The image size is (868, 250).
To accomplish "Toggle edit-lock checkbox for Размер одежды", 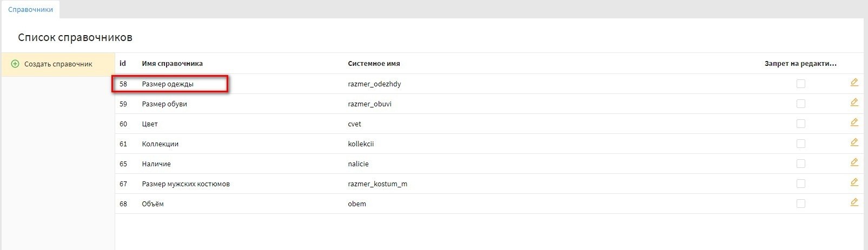I will coord(800,84).
